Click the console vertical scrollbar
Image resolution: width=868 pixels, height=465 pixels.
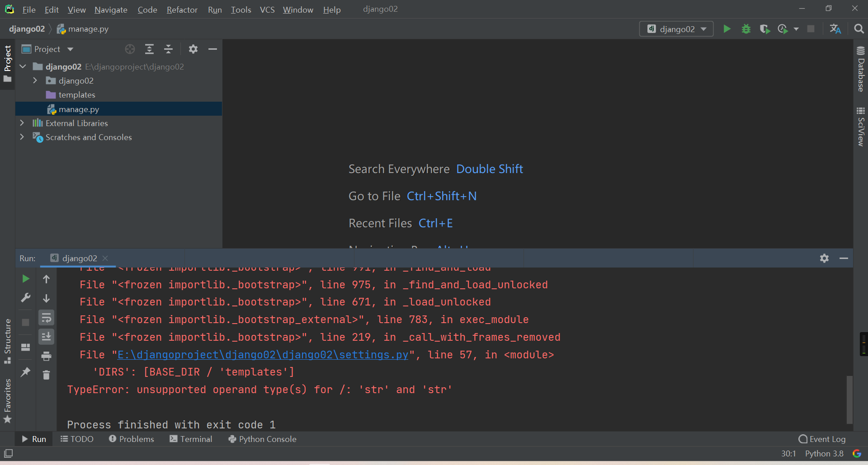tap(849, 399)
